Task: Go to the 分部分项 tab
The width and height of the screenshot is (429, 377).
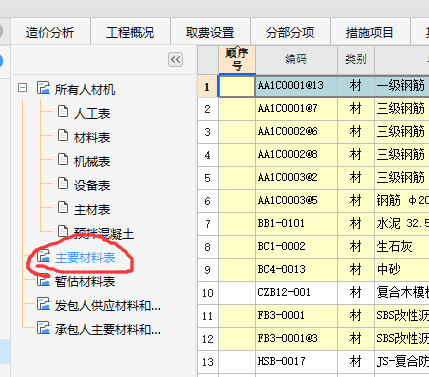Action: pyautogui.click(x=290, y=32)
